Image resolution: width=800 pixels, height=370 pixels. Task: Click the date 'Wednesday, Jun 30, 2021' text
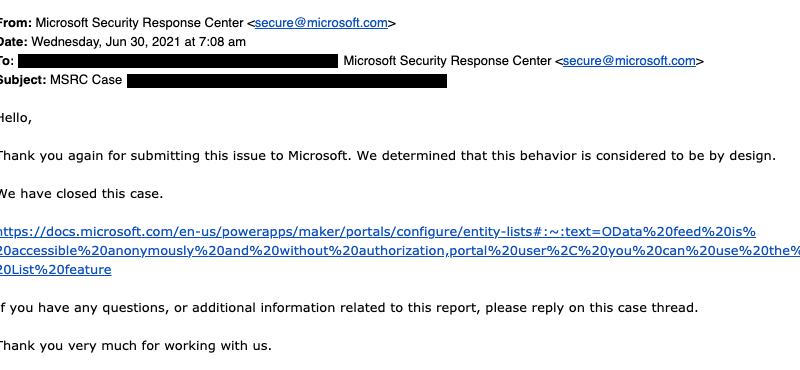pos(106,42)
